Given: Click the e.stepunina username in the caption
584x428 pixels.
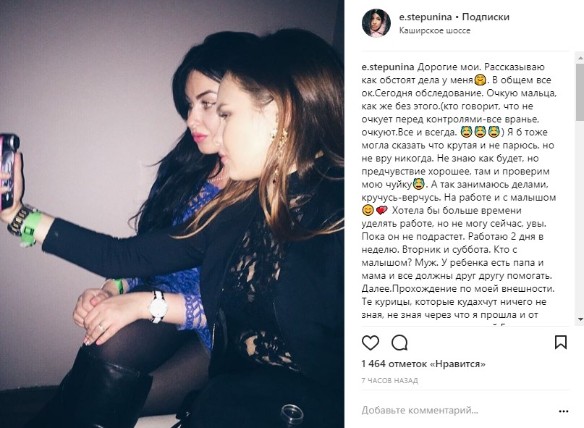Looking at the screenshot, I should [x=388, y=67].
